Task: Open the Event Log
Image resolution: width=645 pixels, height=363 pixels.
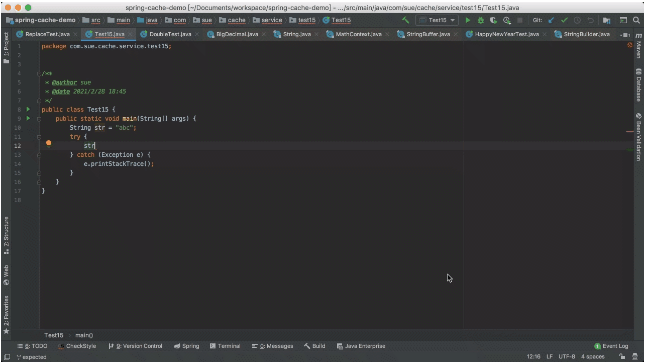Action: (611, 346)
